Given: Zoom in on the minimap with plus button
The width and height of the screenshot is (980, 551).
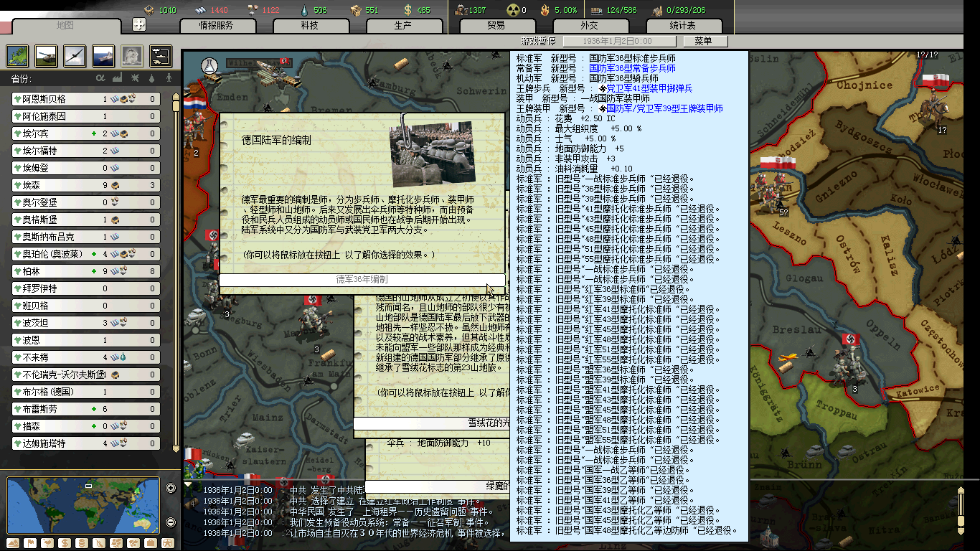Looking at the screenshot, I should point(171,489).
